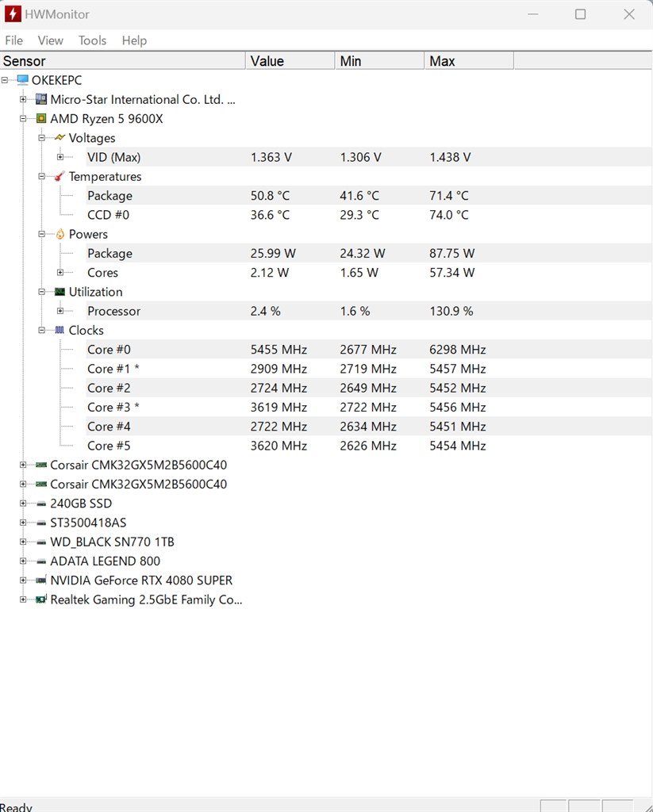Click the Temperatures thermometer icon
Image resolution: width=653 pixels, height=812 pixels.
60,176
